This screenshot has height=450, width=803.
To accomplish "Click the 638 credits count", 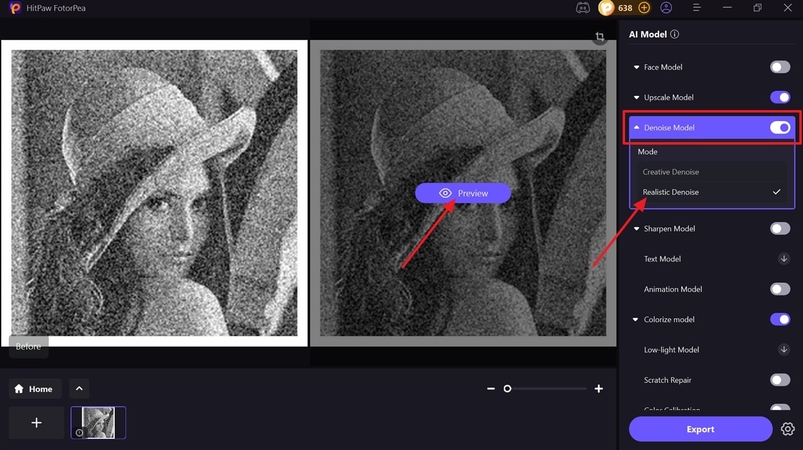I will (x=625, y=8).
